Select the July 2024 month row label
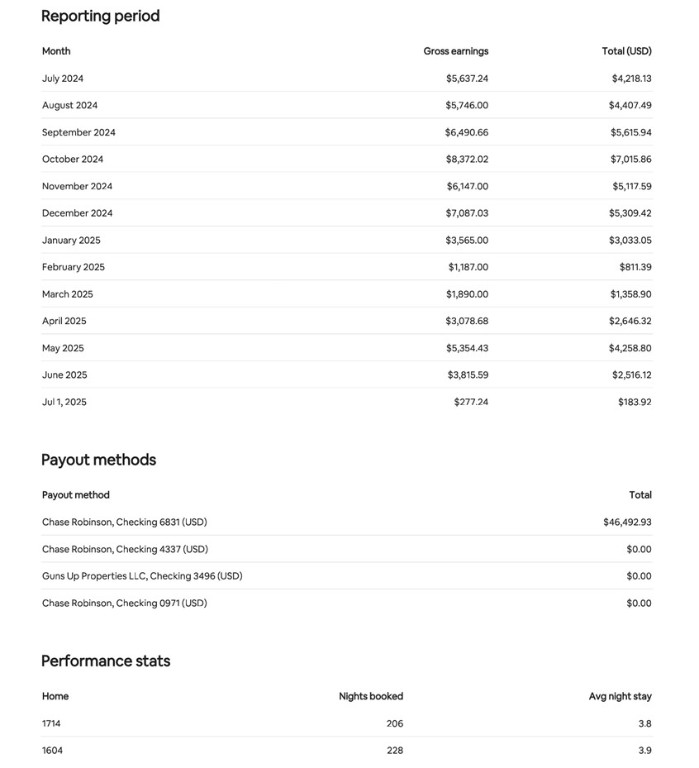 pos(63,78)
